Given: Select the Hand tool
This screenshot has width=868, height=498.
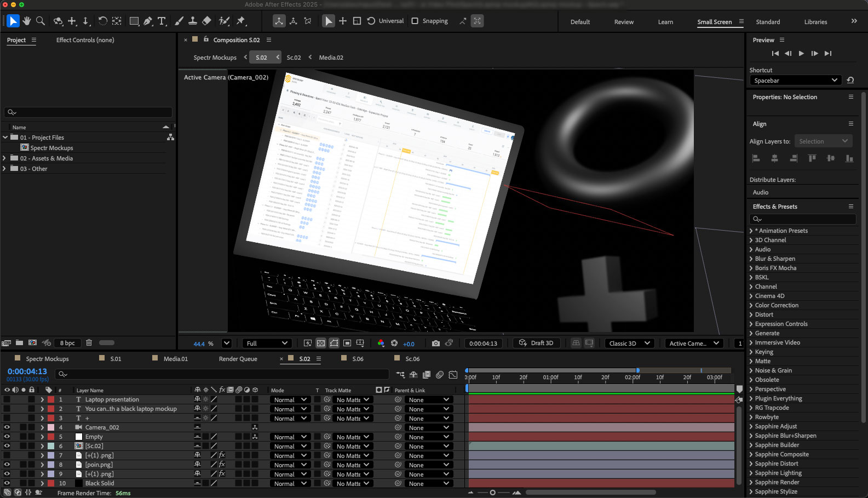Looking at the screenshot, I should point(26,21).
